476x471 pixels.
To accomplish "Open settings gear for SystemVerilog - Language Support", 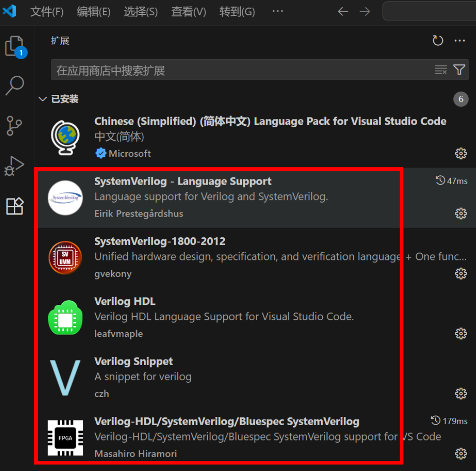I will coord(461,213).
